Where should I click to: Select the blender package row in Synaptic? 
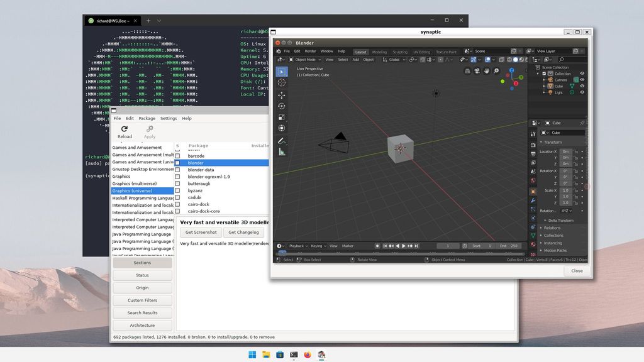[x=208, y=162]
